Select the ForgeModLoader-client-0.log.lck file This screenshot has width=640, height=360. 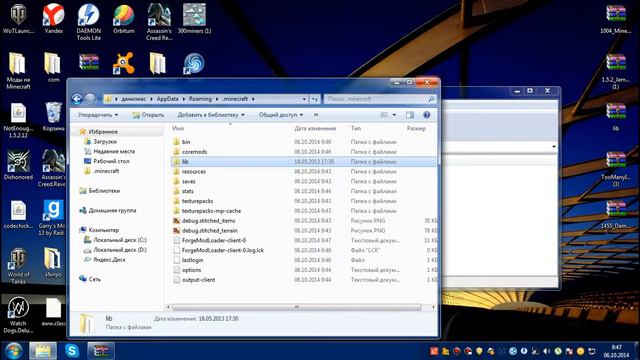pyautogui.click(x=303, y=250)
